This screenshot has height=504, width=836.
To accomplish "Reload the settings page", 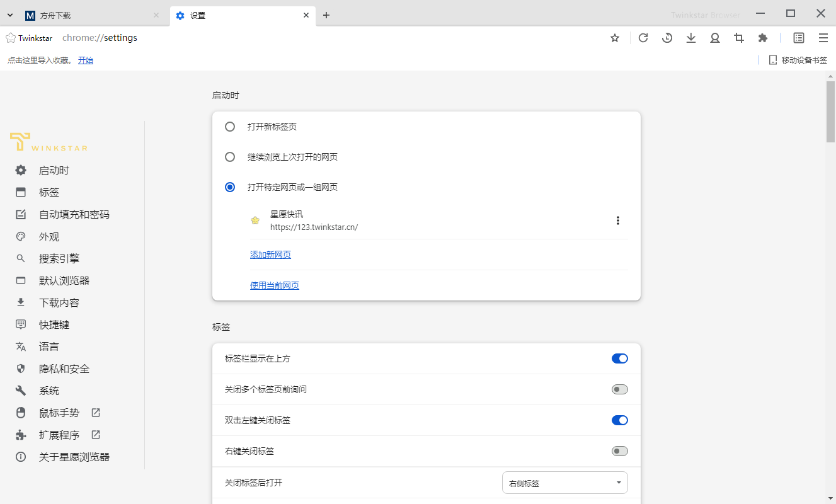I will click(x=643, y=38).
